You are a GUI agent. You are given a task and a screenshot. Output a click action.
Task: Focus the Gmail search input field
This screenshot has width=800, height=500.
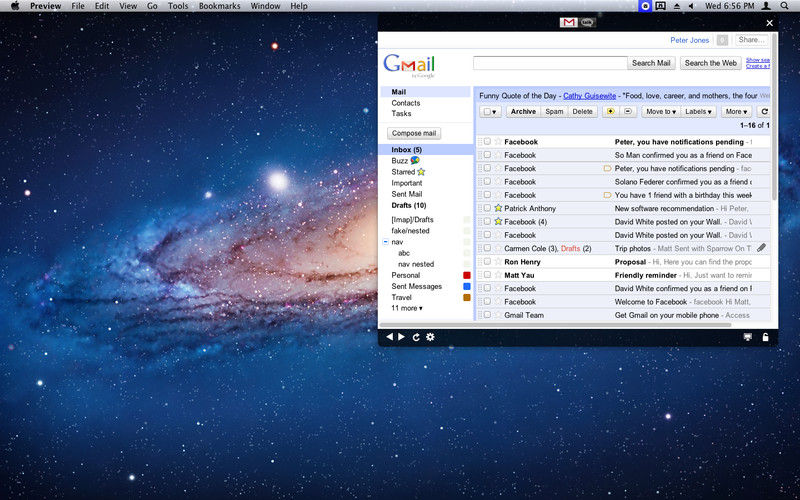point(550,63)
